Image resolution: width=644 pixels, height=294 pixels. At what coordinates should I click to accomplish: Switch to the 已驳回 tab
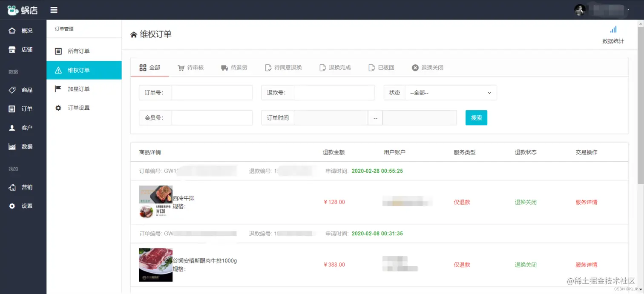click(382, 68)
